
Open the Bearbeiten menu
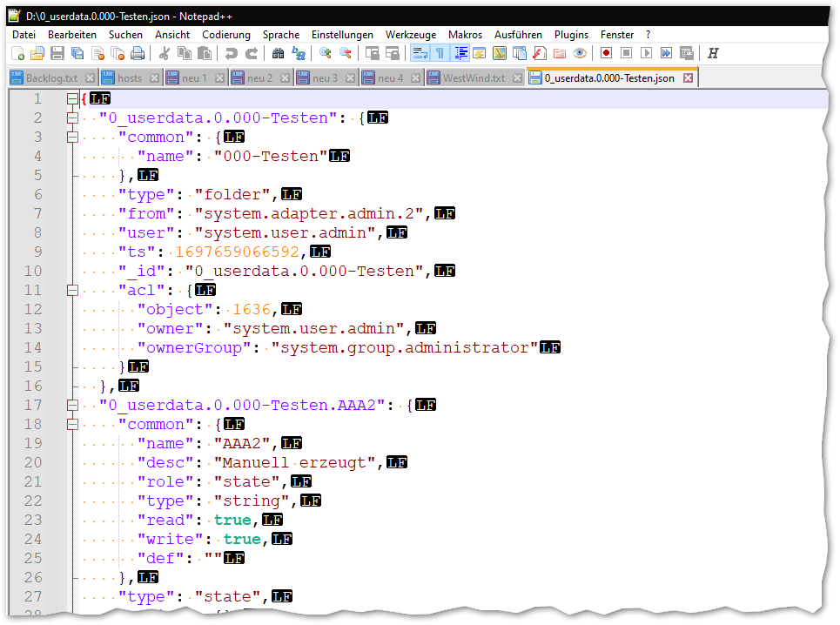(x=72, y=35)
